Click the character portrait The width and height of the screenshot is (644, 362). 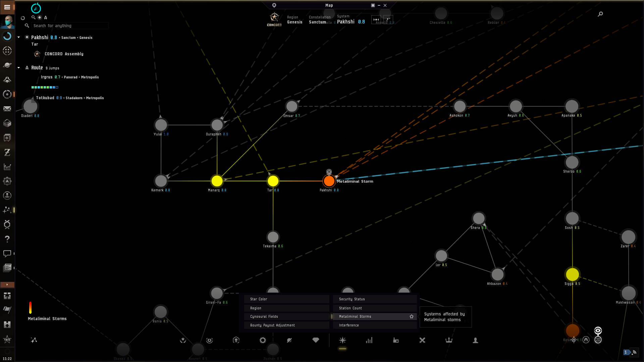pos(7,22)
